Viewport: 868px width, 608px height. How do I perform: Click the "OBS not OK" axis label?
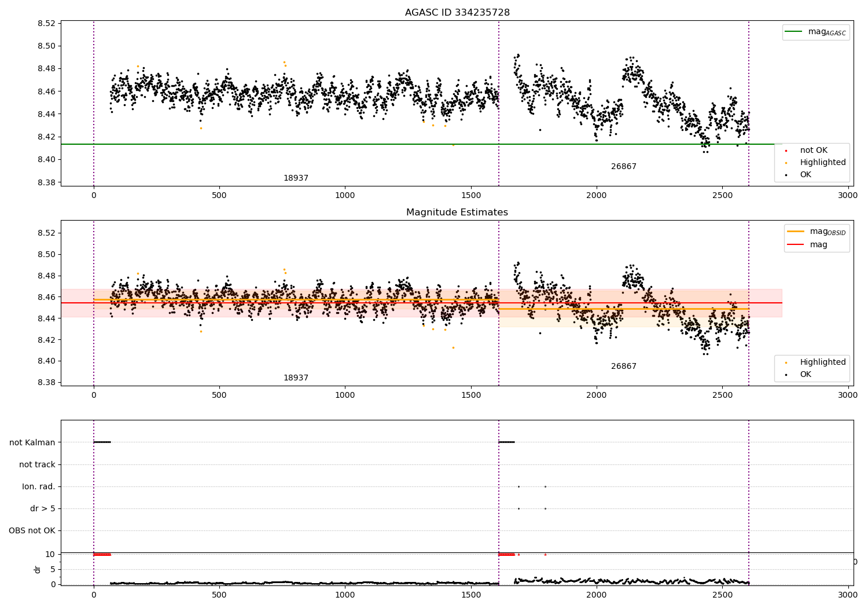pyautogui.click(x=32, y=531)
